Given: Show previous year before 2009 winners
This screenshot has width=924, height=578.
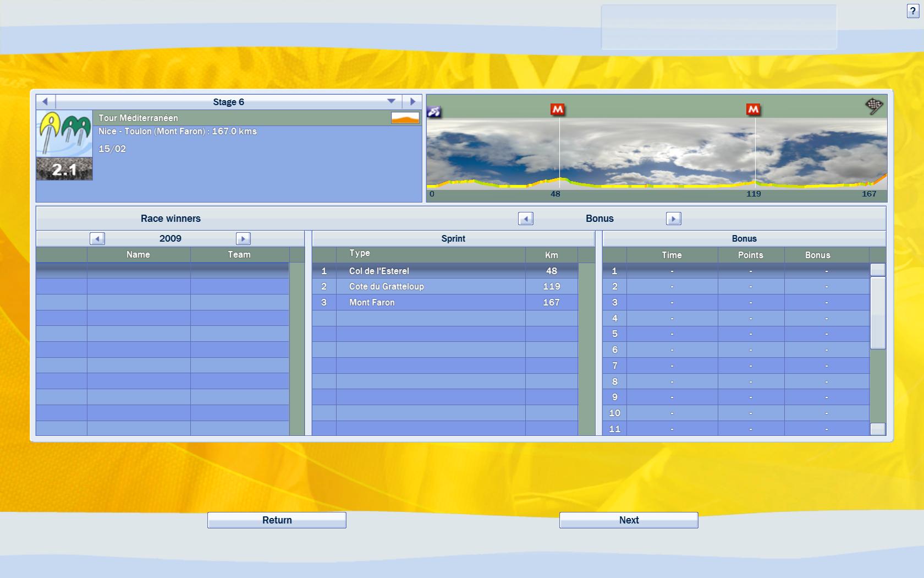Looking at the screenshot, I should 97,239.
